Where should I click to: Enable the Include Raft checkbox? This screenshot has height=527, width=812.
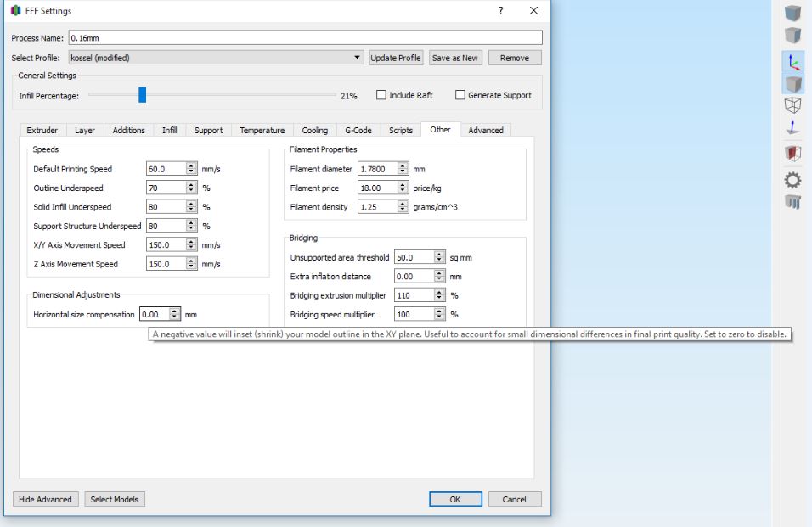tap(381, 95)
